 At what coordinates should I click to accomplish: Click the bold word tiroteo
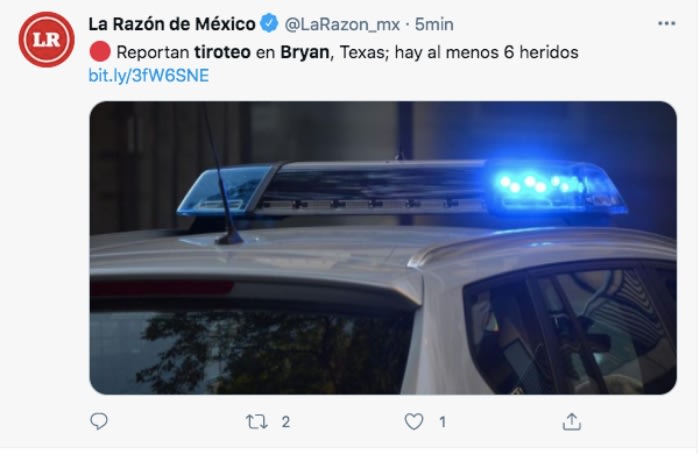pos(222,52)
